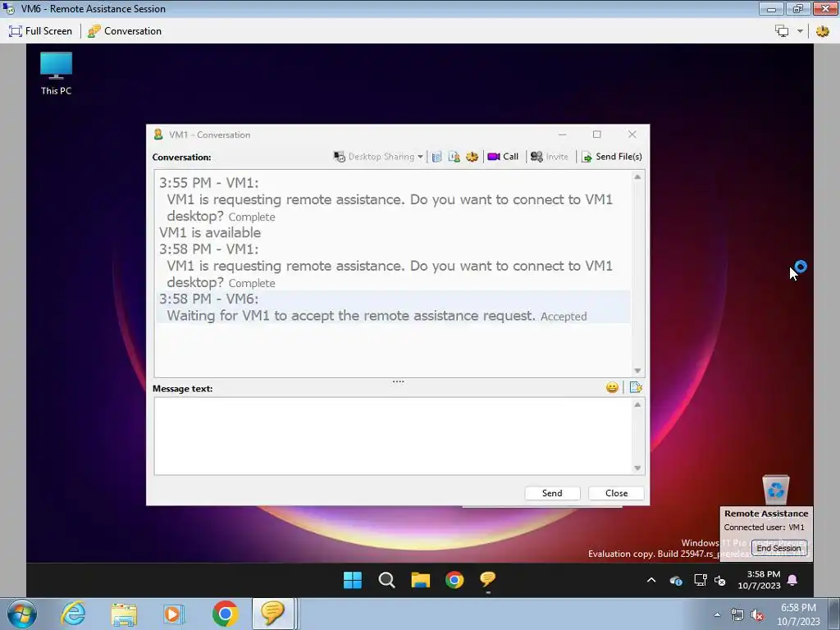The height and width of the screenshot is (630, 840).
Task: Open File Explorer on Windows 11 taskbar
Action: (x=421, y=580)
